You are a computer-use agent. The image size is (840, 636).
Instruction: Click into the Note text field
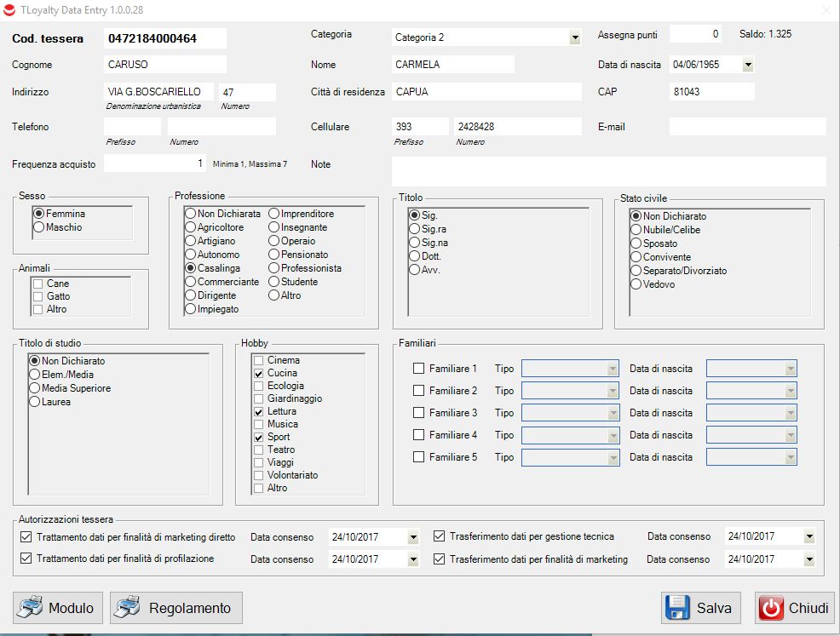[608, 171]
